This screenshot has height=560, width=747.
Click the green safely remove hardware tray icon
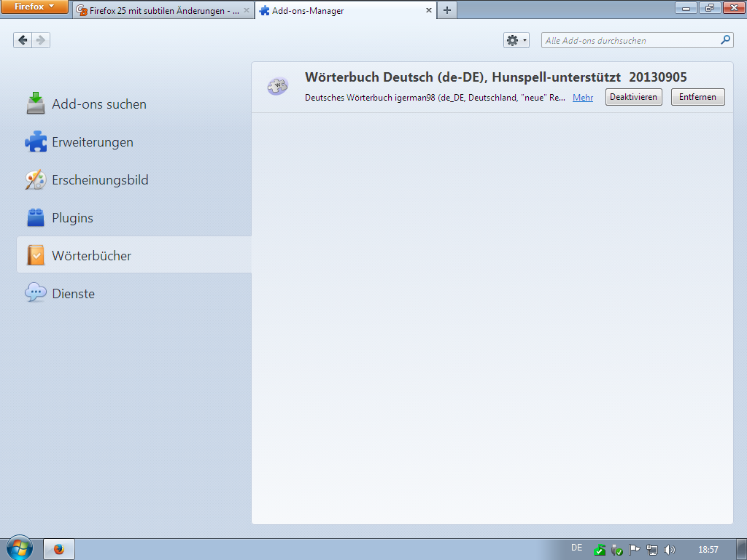[x=600, y=550]
